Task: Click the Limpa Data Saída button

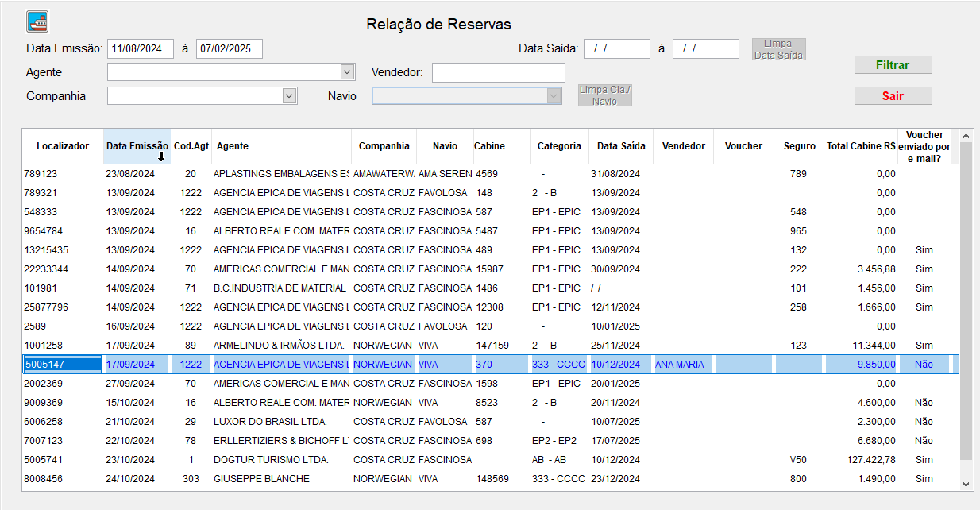Action: (x=778, y=49)
